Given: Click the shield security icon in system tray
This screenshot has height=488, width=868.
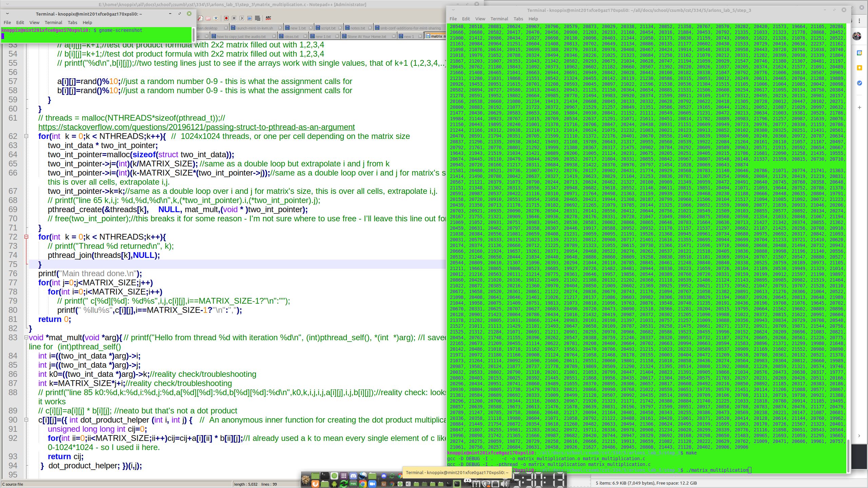Looking at the screenshot, I should (x=486, y=484).
